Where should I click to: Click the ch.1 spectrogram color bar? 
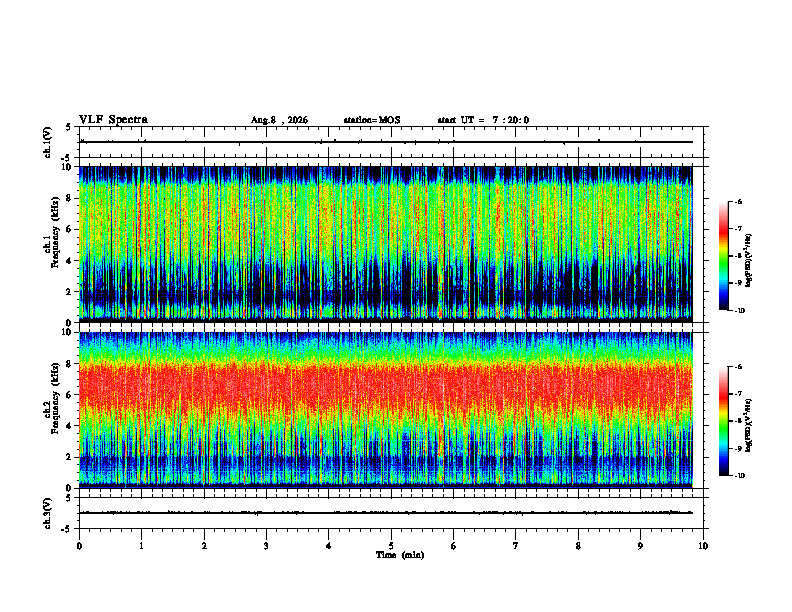click(x=724, y=256)
